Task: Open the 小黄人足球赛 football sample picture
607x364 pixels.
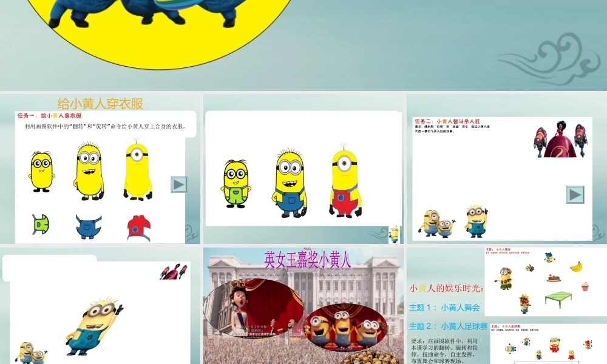Action: click(549, 344)
